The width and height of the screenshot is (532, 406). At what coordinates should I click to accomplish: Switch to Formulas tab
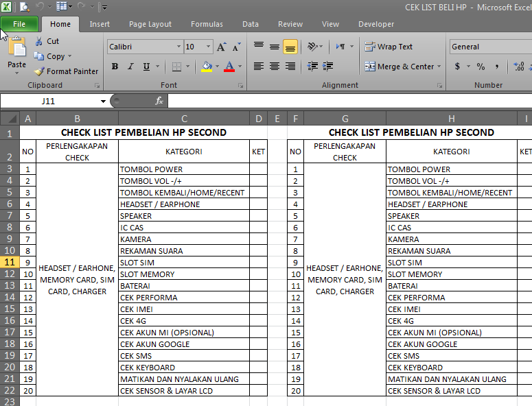coord(207,24)
